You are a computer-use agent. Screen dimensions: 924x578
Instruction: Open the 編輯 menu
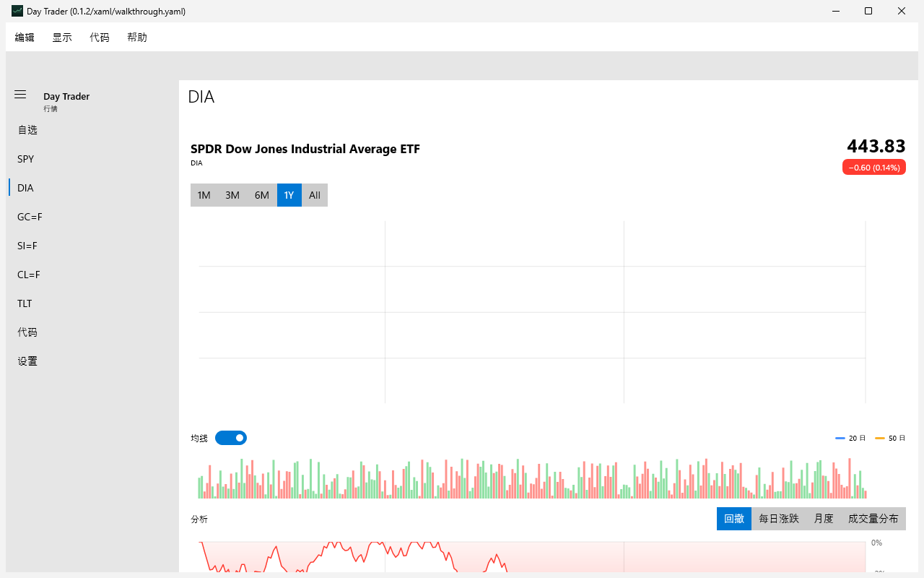pyautogui.click(x=25, y=38)
